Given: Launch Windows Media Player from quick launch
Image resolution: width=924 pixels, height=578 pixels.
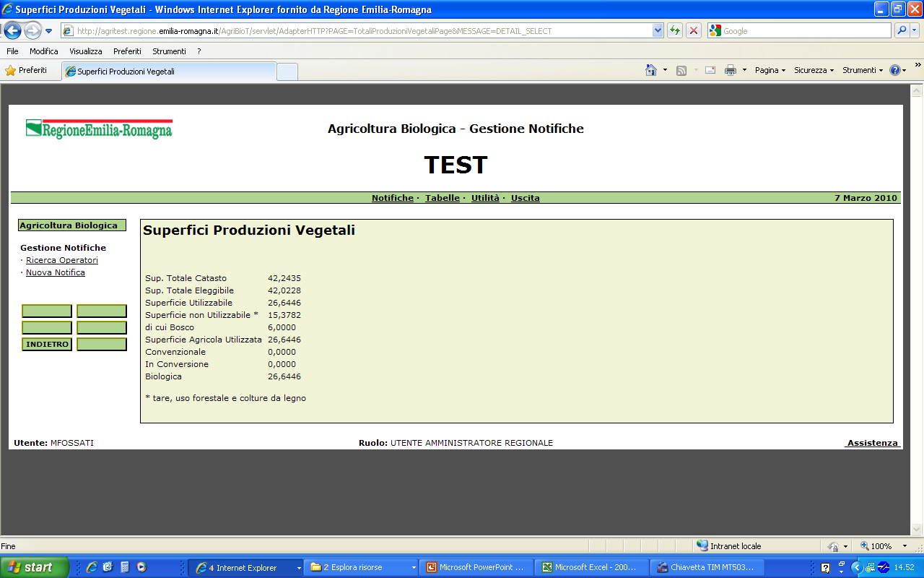Looking at the screenshot, I should pyautogui.click(x=141, y=567).
